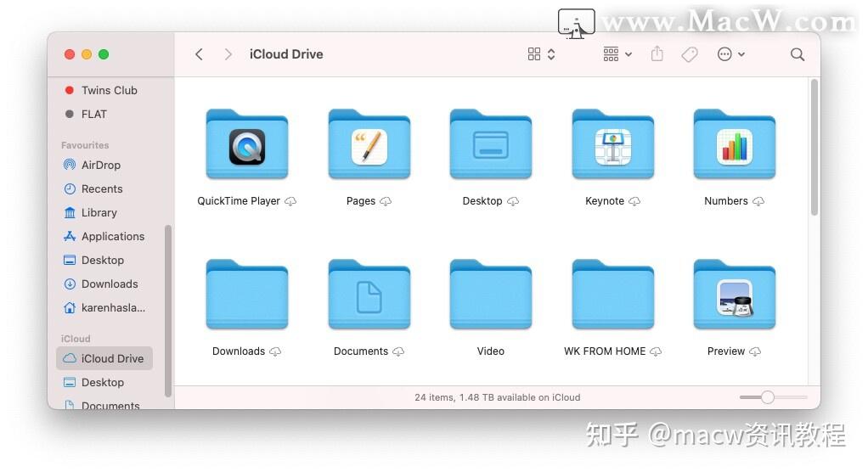Open the FLAT gray tag

pos(87,114)
